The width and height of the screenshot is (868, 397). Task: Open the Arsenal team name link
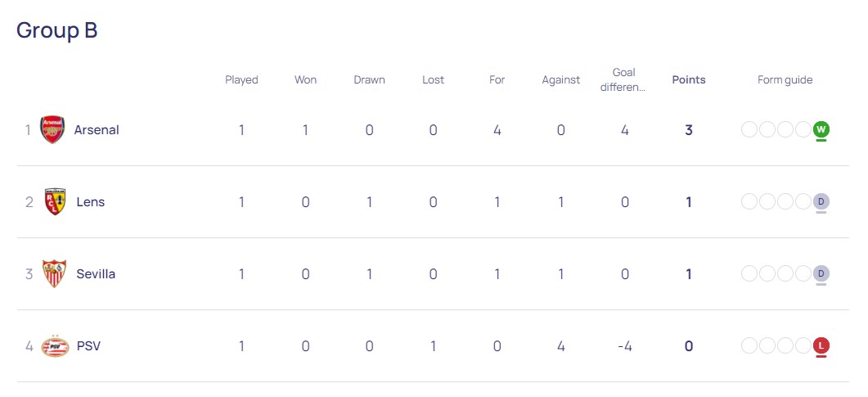click(x=97, y=130)
